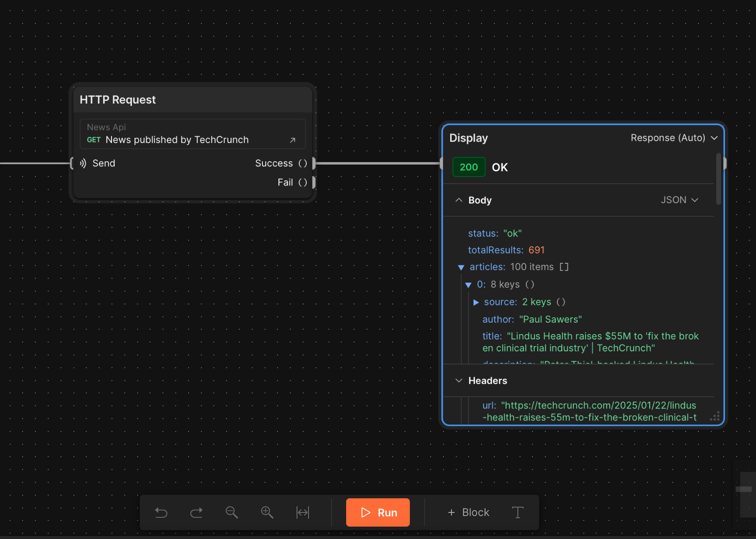The image size is (756, 539).
Task: Zoom out the canvas
Action: tap(232, 513)
